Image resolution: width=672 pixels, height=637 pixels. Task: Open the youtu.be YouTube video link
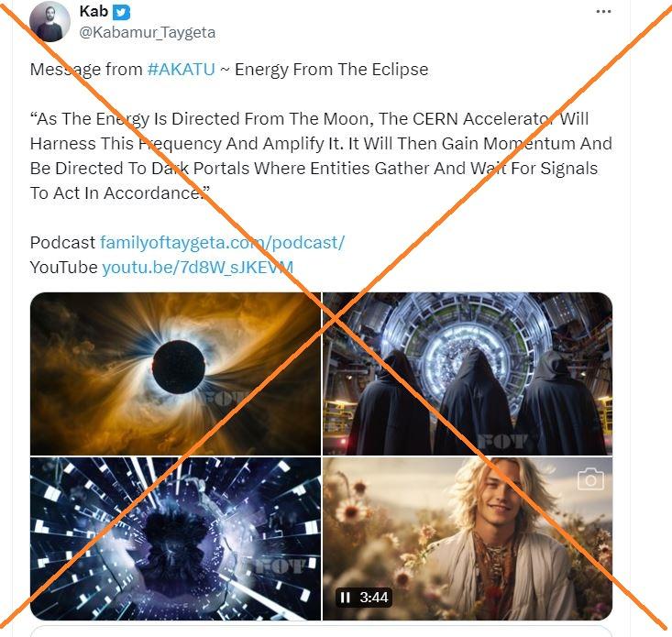point(198,268)
